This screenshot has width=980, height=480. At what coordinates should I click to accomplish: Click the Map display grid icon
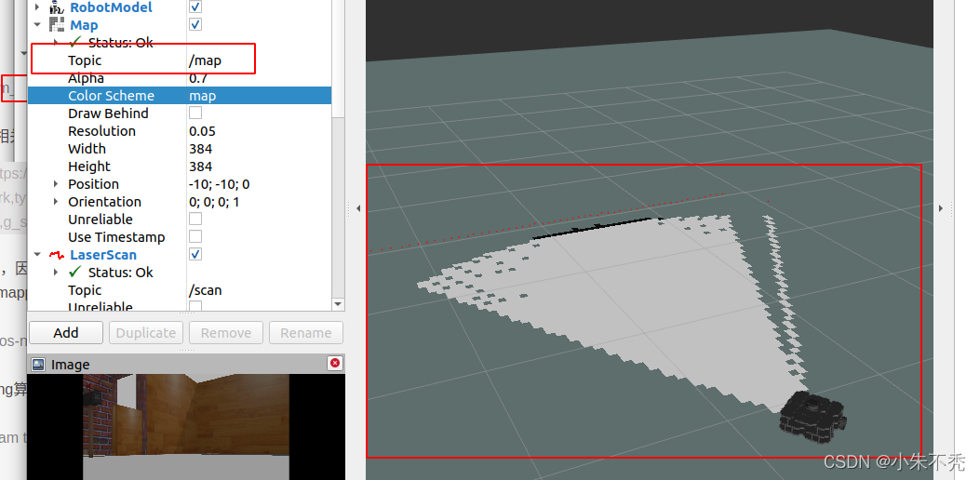coord(57,25)
